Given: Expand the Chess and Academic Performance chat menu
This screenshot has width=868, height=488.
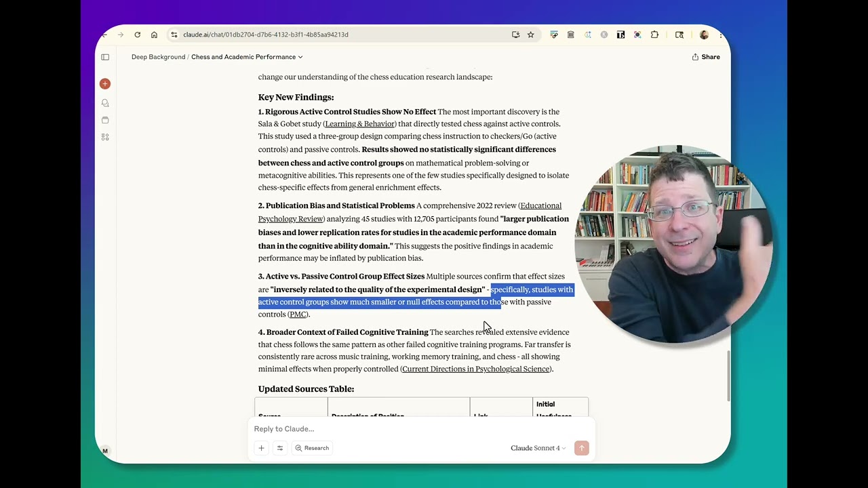Looking at the screenshot, I should pos(247,57).
